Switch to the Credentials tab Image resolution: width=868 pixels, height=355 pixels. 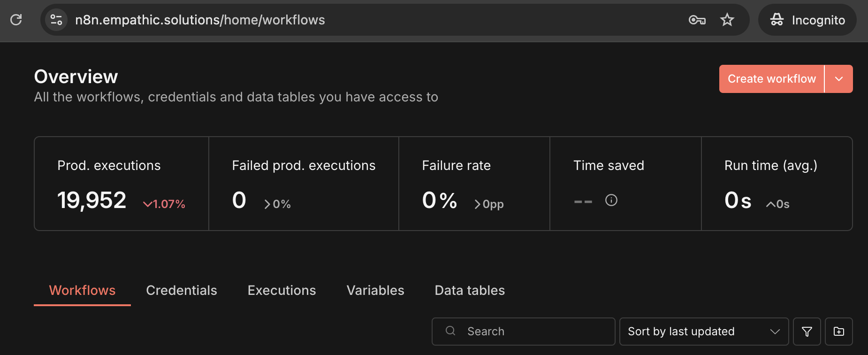(182, 290)
